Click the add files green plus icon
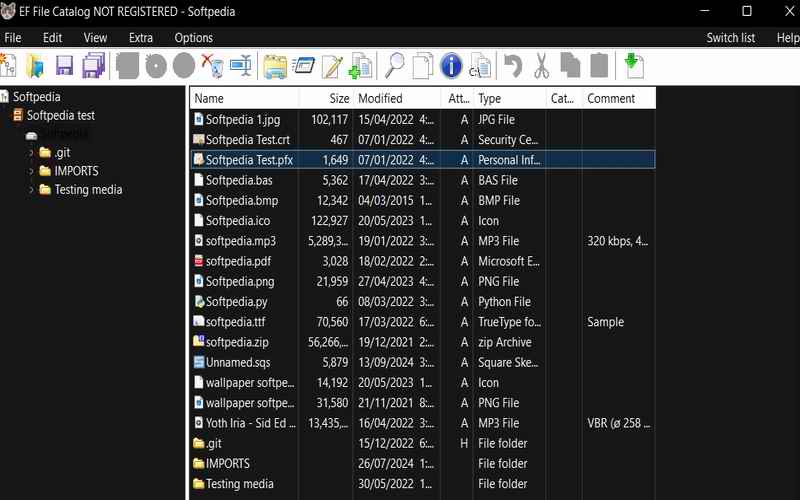The image size is (800, 500). click(x=361, y=66)
